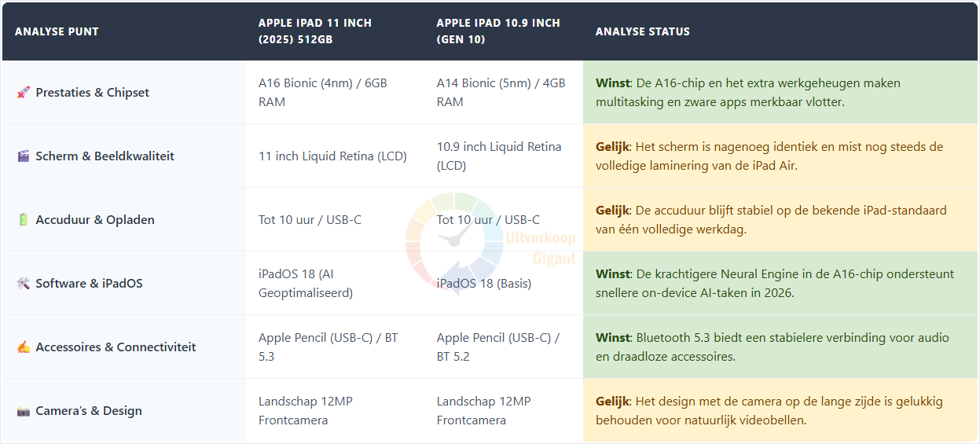Click the A16 Bionic (4nm) / 6GB RAM cell
Screen dimensions: 980x444
pyautogui.click(x=323, y=93)
